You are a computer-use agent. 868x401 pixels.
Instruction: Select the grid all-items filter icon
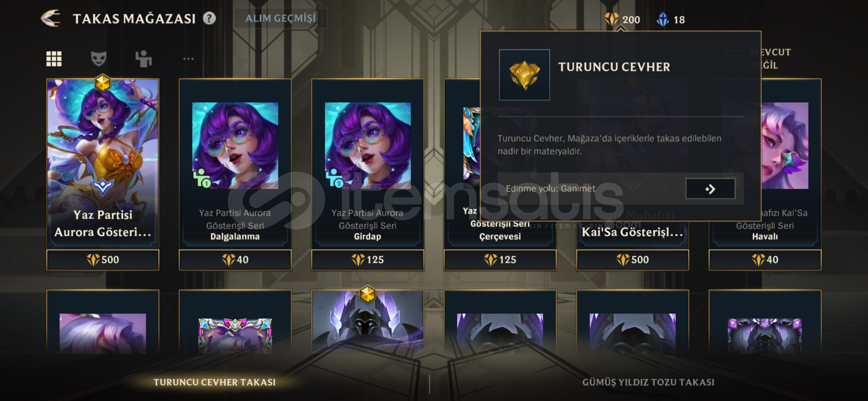54,59
